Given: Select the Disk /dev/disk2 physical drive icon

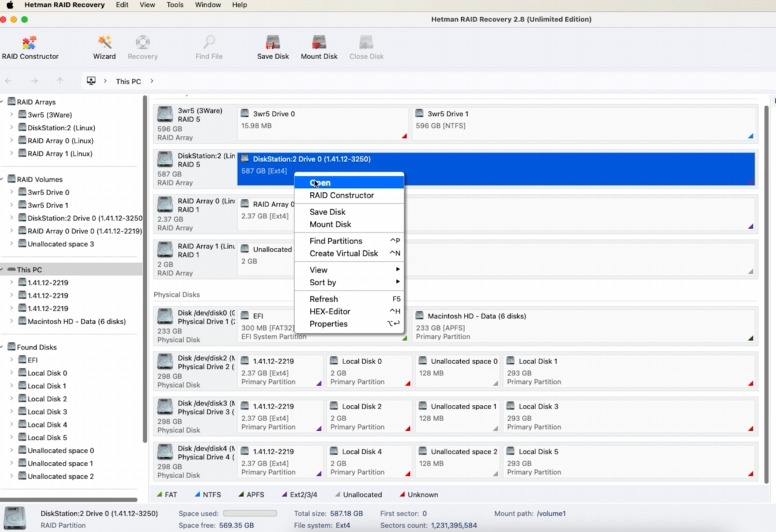Looking at the screenshot, I should click(165, 362).
